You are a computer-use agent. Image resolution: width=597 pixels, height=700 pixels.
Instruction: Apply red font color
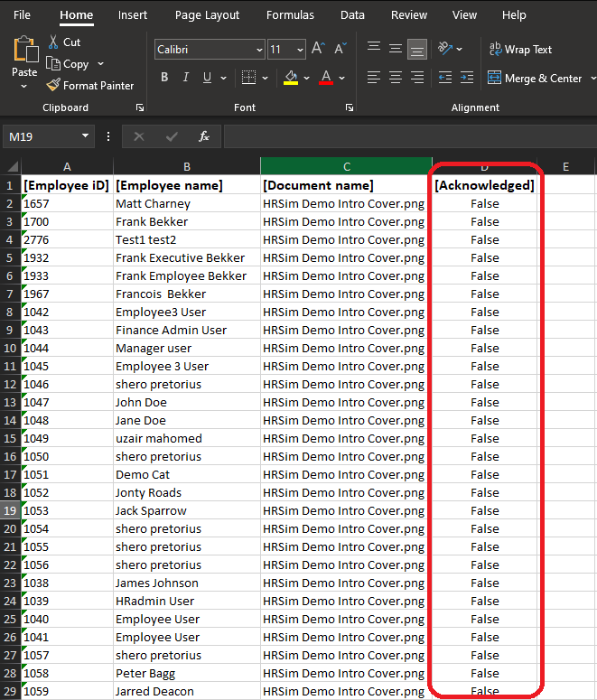tap(326, 78)
